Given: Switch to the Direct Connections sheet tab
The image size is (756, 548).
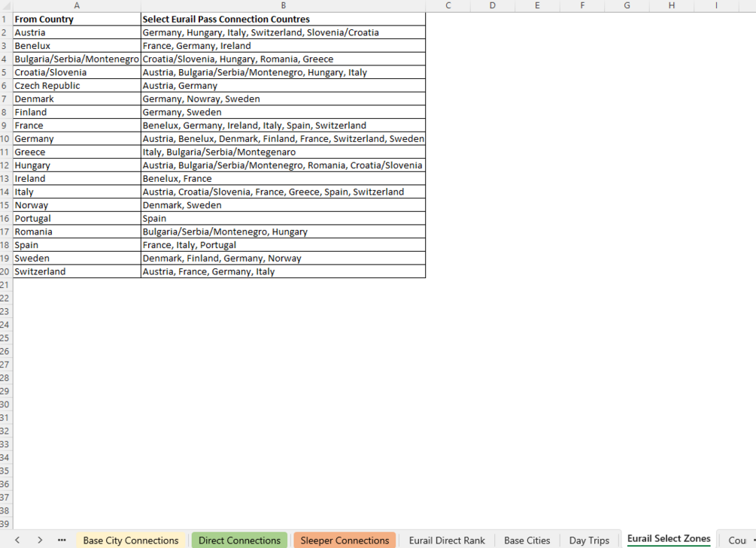Looking at the screenshot, I should pyautogui.click(x=239, y=540).
